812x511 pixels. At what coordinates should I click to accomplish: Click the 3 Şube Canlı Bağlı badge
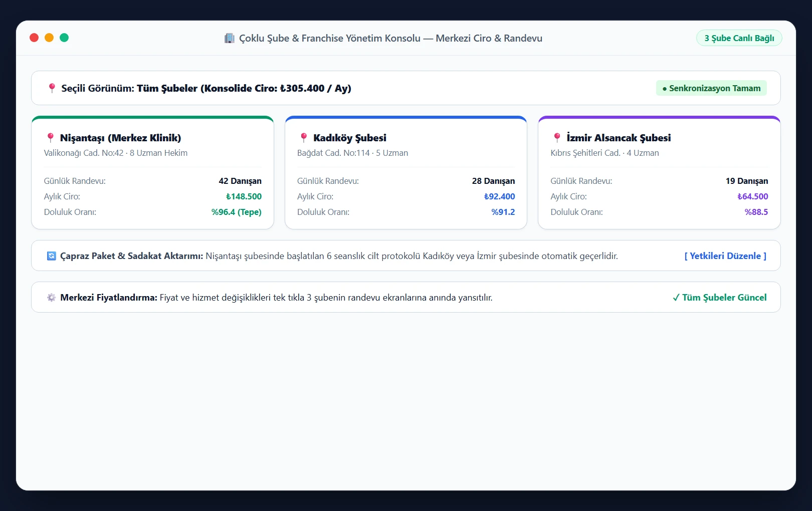click(x=739, y=38)
